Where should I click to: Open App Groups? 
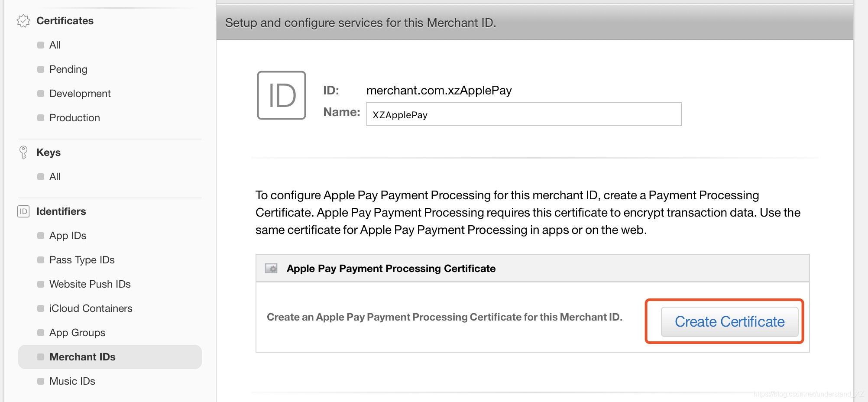[77, 333]
